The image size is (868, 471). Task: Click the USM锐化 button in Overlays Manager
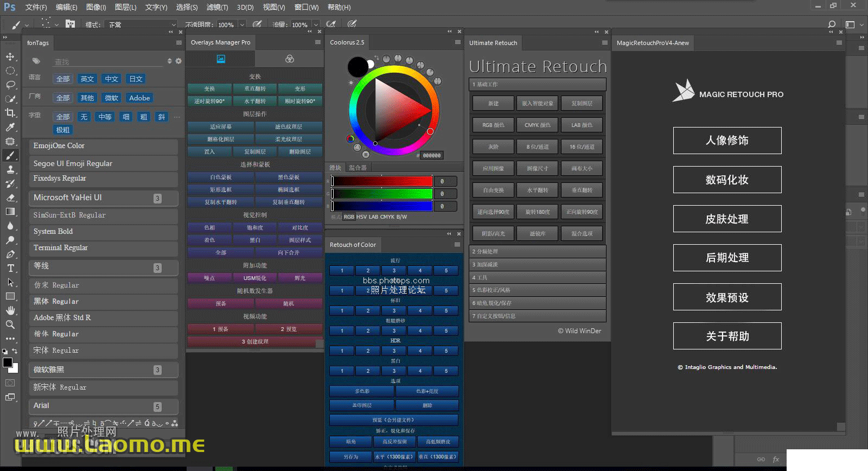pyautogui.click(x=255, y=278)
